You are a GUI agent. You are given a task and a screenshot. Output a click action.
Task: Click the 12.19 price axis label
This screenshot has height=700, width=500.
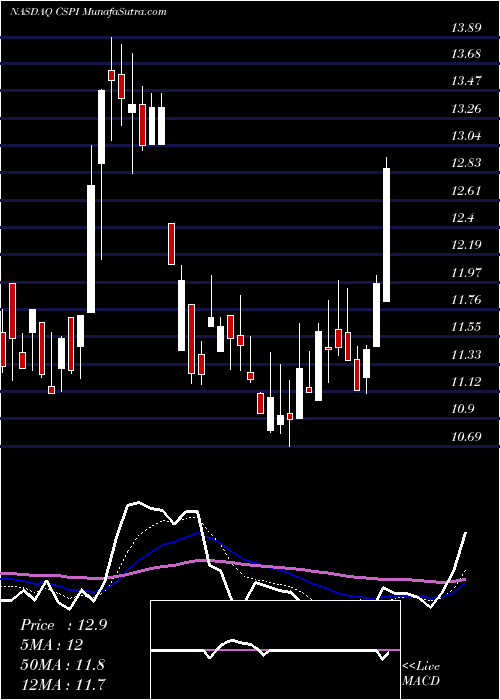pos(466,245)
